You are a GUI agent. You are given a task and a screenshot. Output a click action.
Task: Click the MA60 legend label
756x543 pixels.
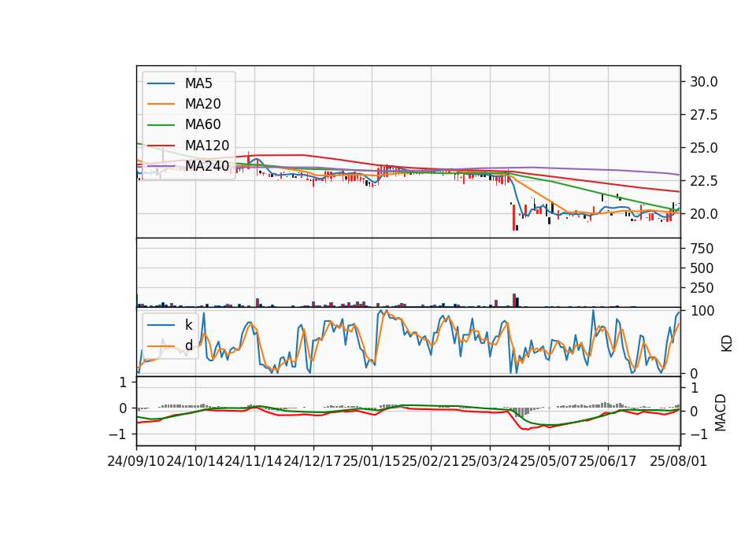[202, 125]
